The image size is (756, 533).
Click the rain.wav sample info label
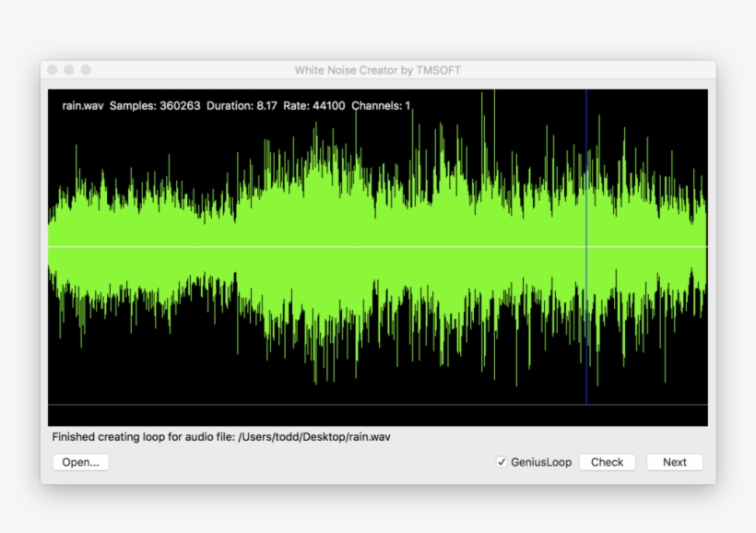pos(81,105)
